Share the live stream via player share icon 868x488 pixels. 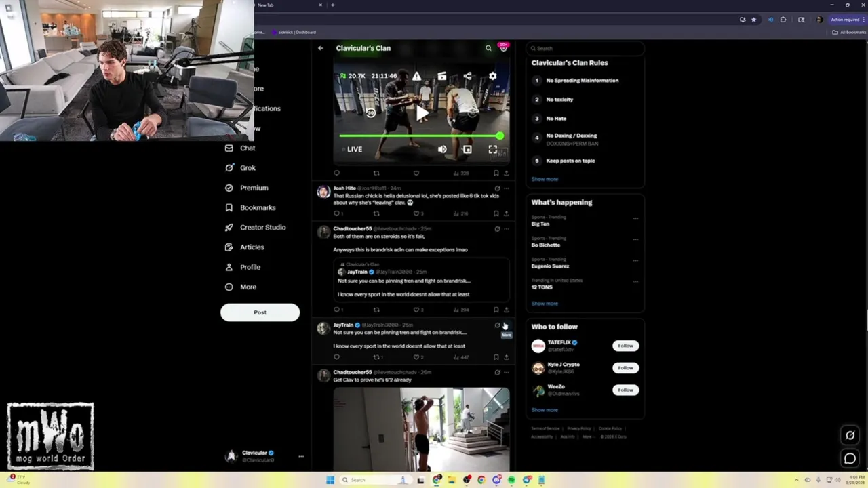(x=467, y=76)
